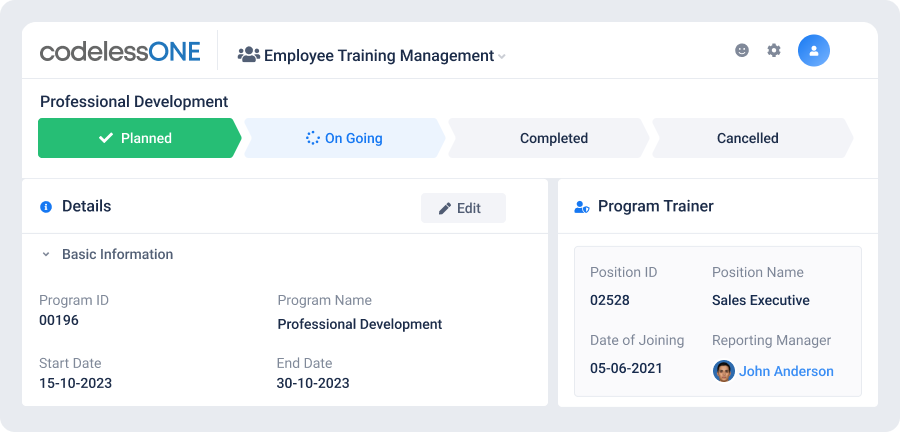Collapse the Basic Information section chevron
Screen dimensions: 900x432
[46, 254]
